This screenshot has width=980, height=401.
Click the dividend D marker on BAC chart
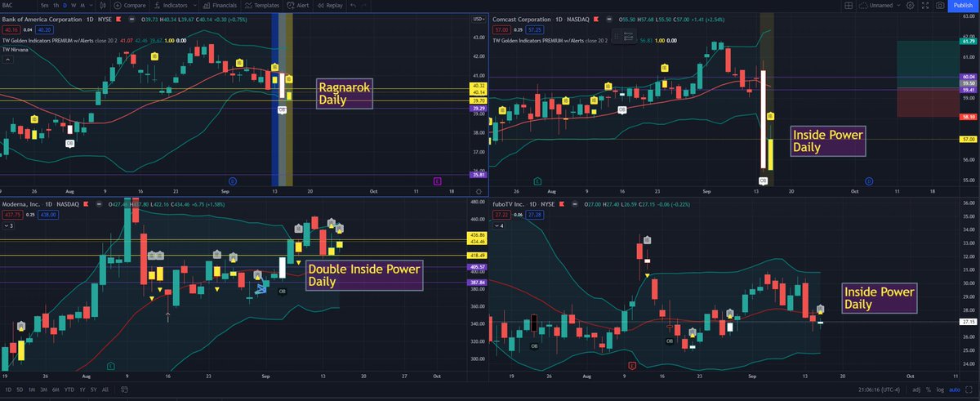coord(233,181)
